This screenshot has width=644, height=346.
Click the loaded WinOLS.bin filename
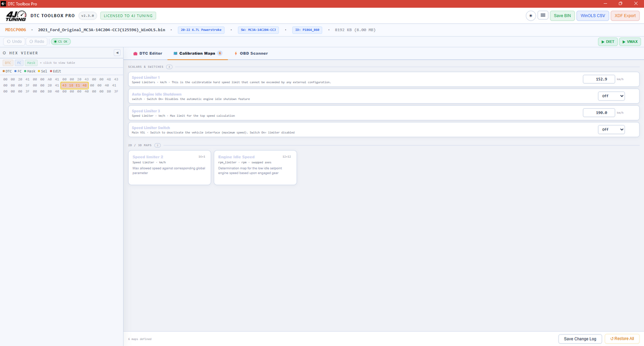102,30
